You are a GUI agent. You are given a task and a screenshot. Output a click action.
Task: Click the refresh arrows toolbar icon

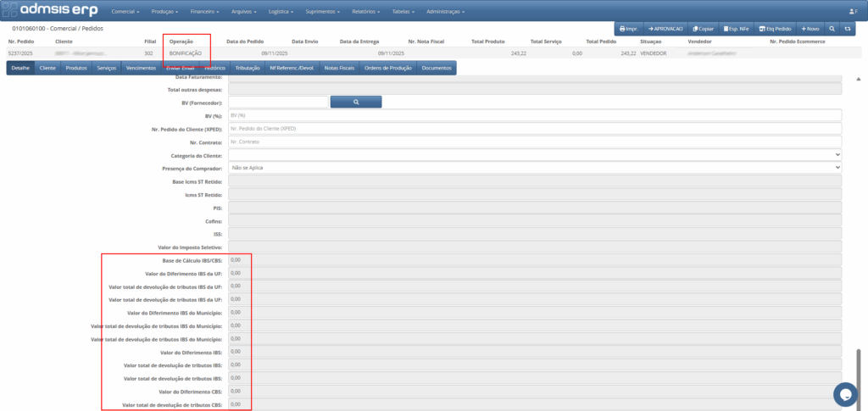pos(847,28)
